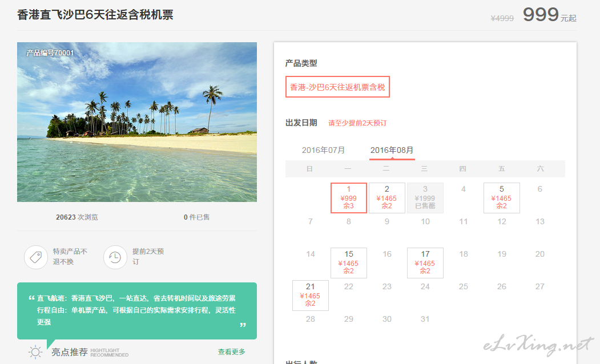Click unavailable date 10 in the calendar
Image resolution: width=600 pixels, height=364 pixels.
point(425,221)
